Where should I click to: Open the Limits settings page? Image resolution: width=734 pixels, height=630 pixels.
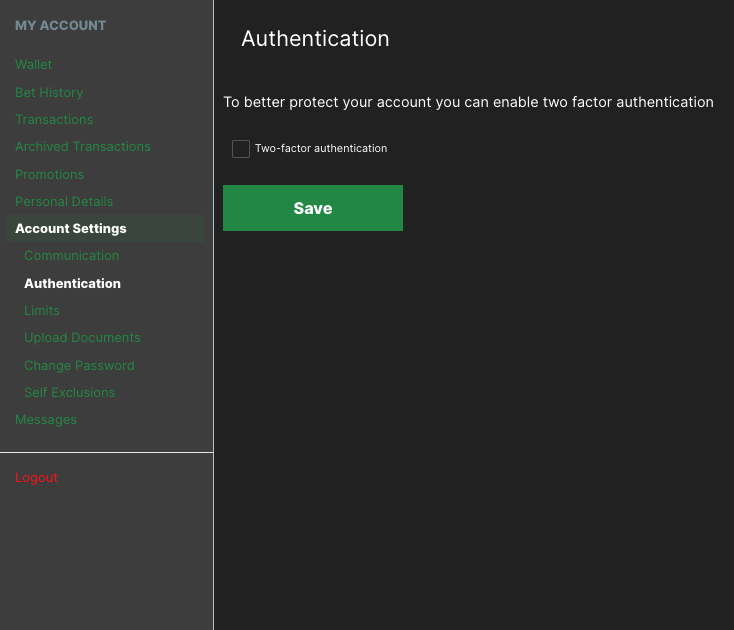click(x=42, y=311)
